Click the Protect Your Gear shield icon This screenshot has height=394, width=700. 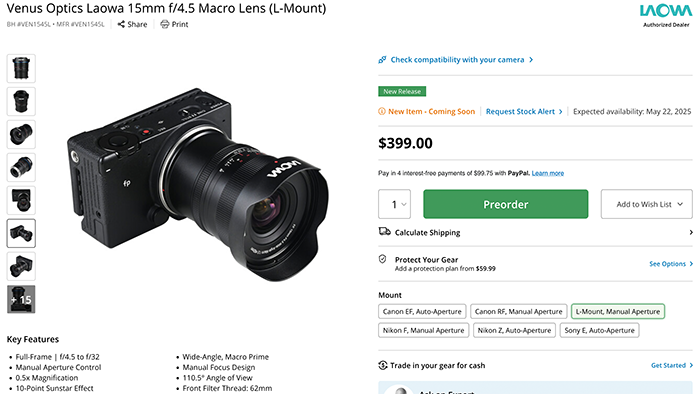pos(383,259)
